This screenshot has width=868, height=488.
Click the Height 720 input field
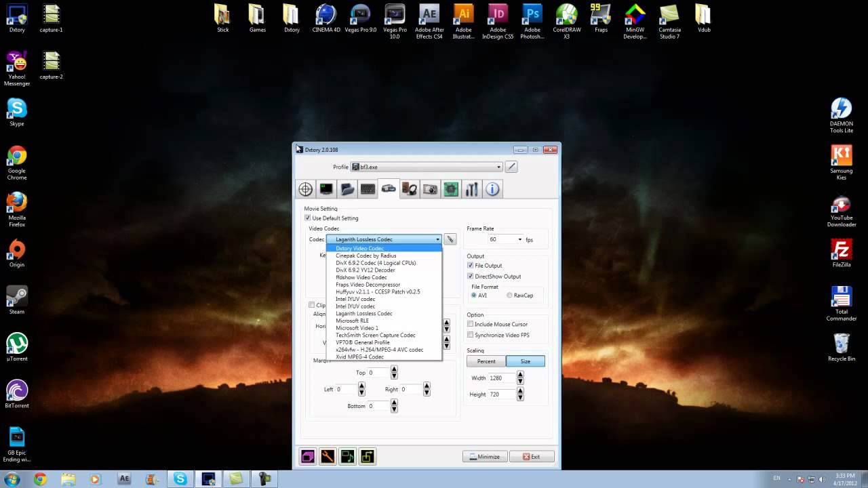coord(502,394)
